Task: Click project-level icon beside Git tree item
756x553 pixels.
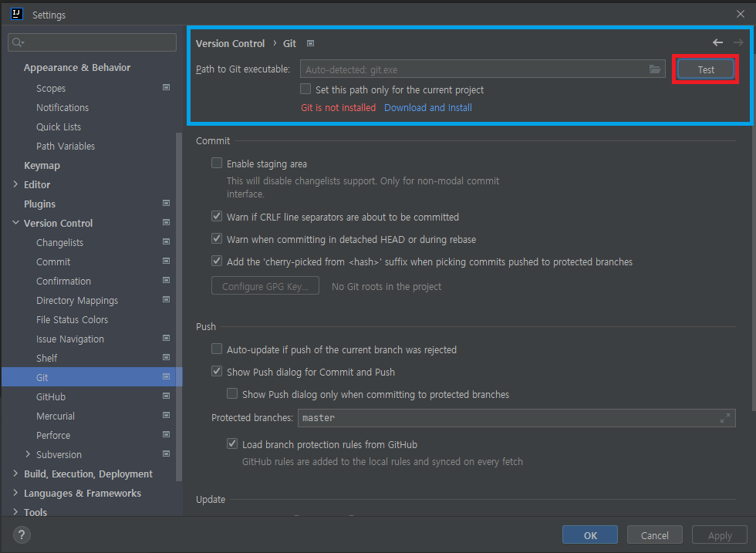Action: [x=167, y=376]
